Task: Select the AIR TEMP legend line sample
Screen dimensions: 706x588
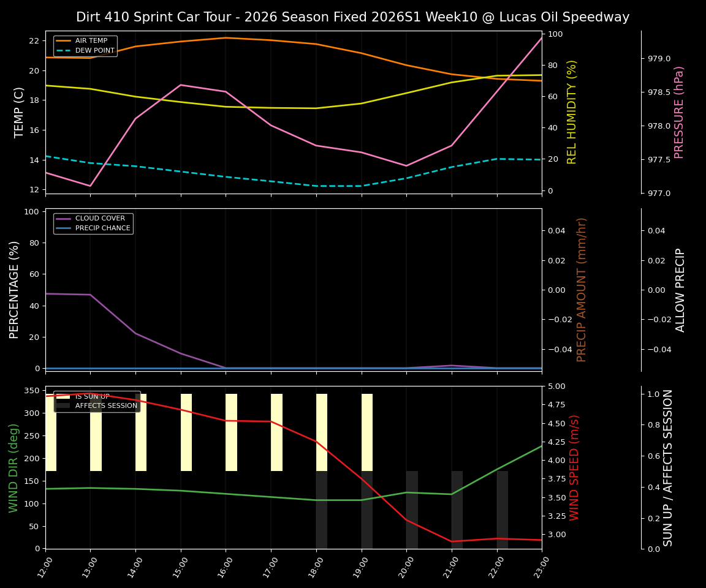Action: [x=63, y=40]
